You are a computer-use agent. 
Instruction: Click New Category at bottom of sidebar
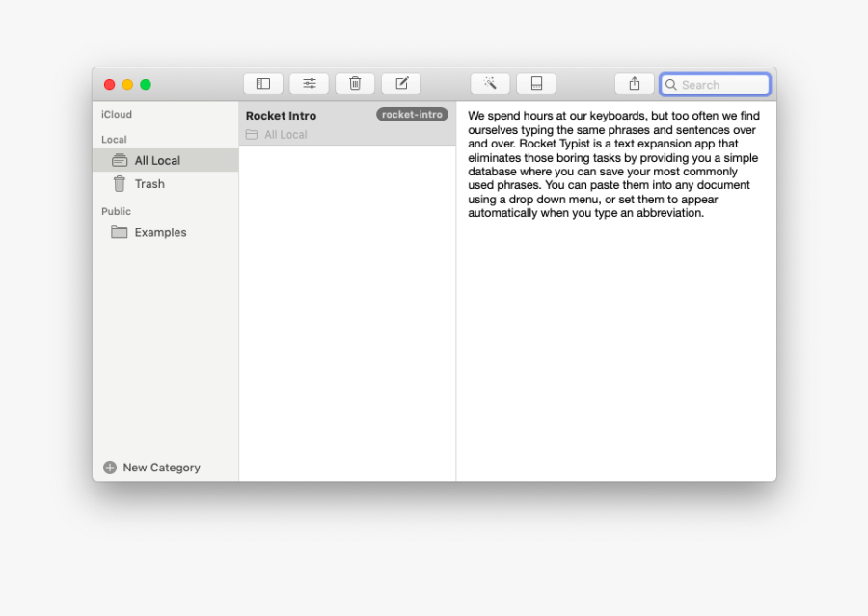pos(151,468)
